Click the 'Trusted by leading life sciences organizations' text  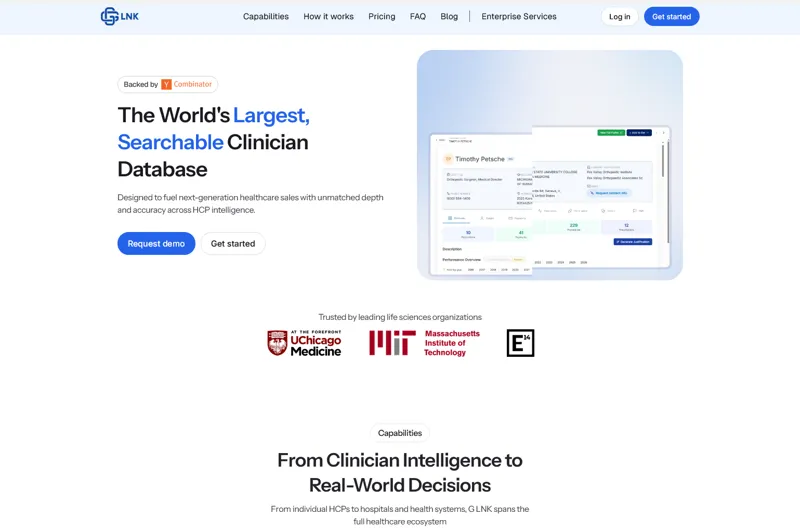click(x=400, y=317)
